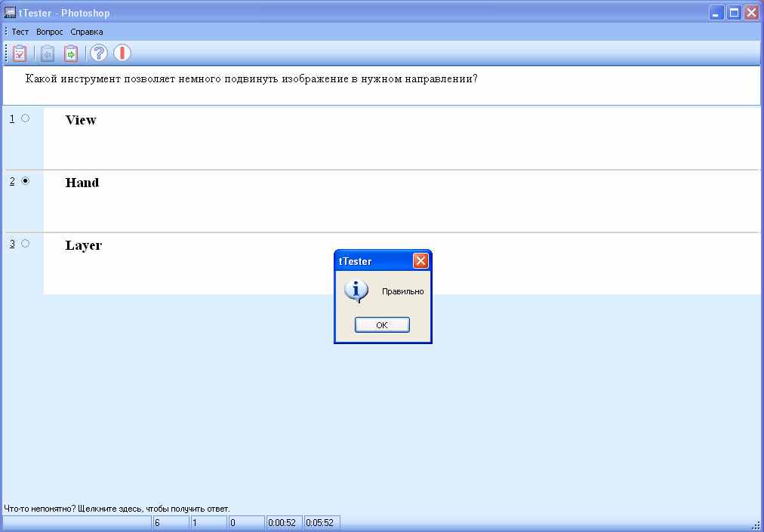The width and height of the screenshot is (764, 532).
Task: Click the status bar value 6
Action: coord(157,523)
